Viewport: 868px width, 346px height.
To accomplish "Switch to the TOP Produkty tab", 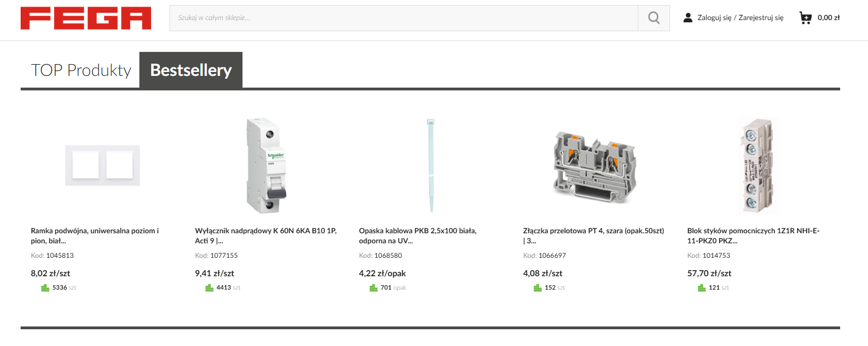I will pos(81,70).
